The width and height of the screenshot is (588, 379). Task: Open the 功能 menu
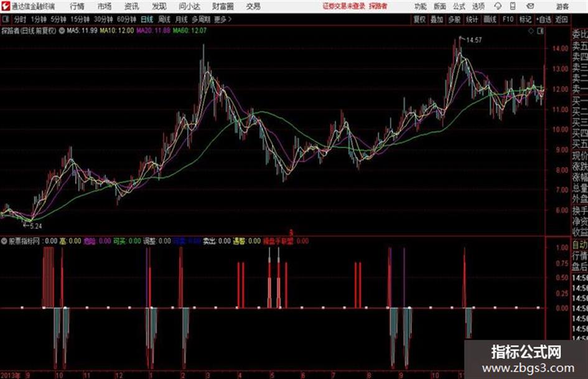[x=421, y=6]
